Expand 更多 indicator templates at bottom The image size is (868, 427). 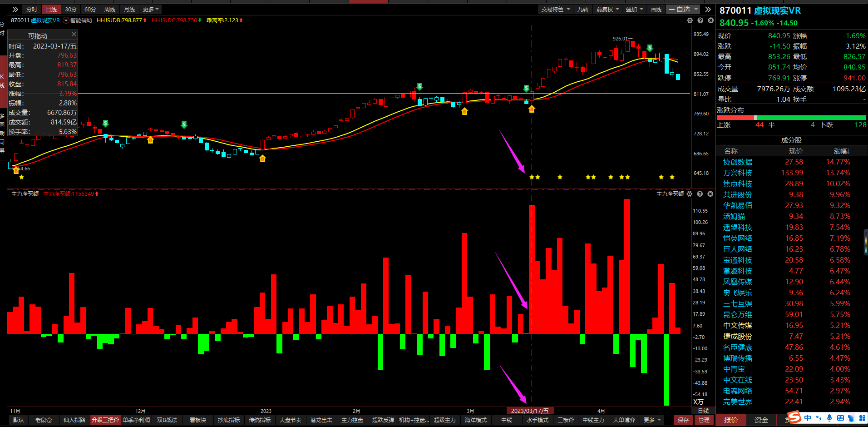tap(652, 420)
